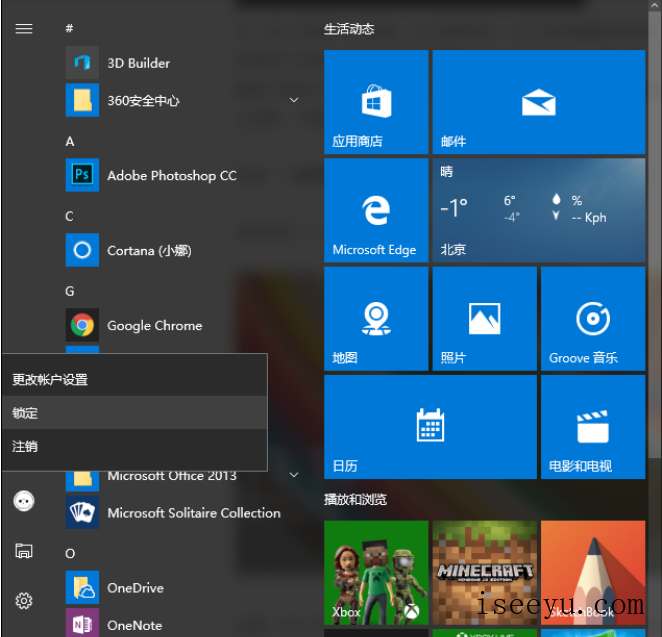Select 注销 in the account menu

(x=135, y=446)
